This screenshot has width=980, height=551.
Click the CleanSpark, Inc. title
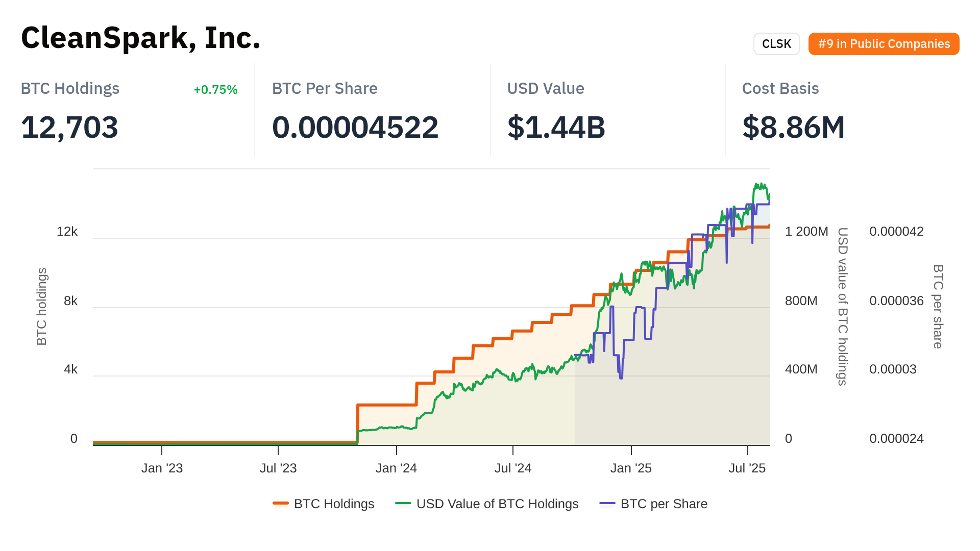click(141, 38)
